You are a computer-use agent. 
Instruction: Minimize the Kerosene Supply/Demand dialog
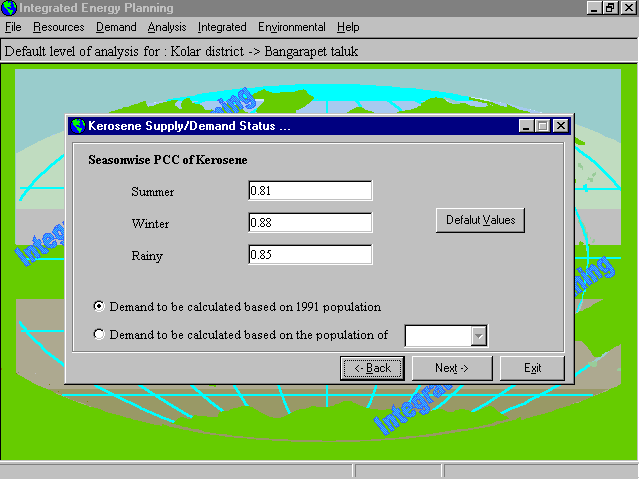coord(526,127)
